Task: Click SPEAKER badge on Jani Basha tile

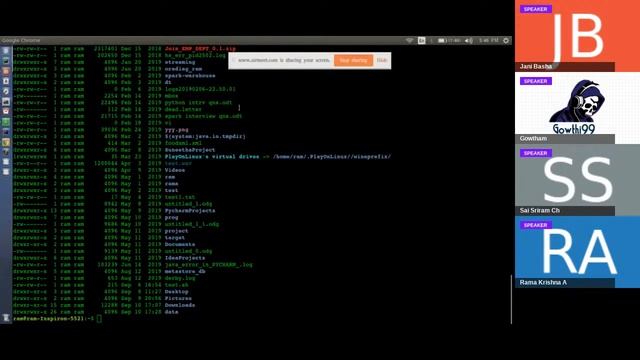Action: click(536, 9)
